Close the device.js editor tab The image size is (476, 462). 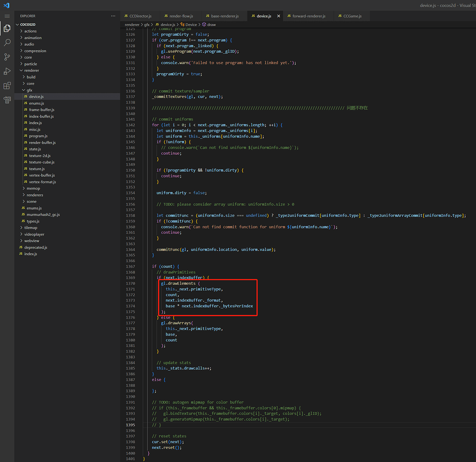tap(278, 15)
